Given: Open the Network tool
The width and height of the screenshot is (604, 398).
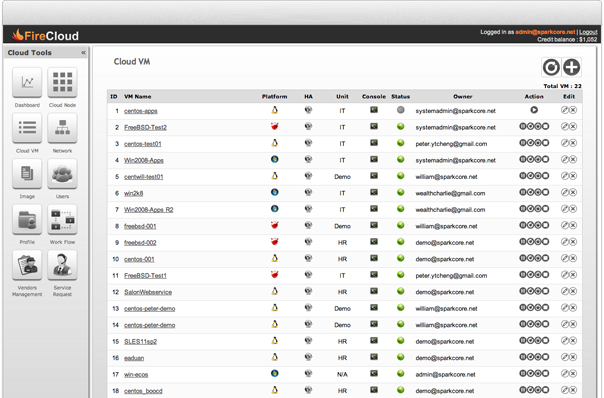Looking at the screenshot, I should pos(62,128).
